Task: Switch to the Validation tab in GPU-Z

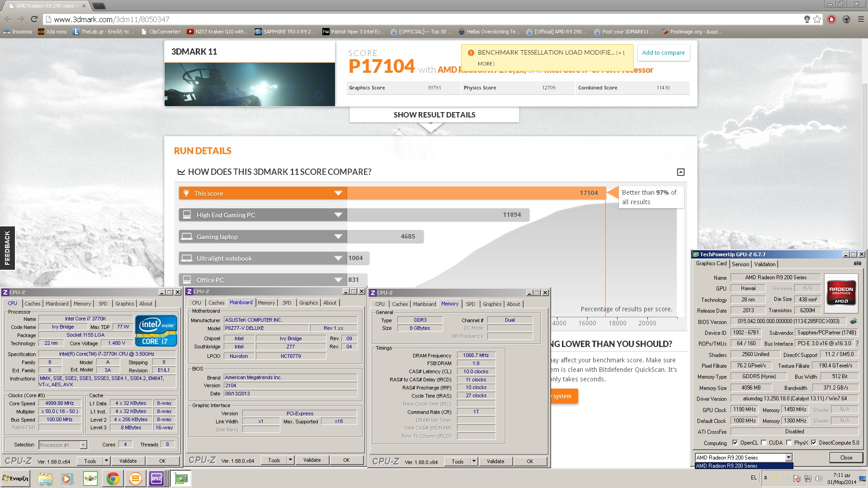Action: [x=765, y=264]
